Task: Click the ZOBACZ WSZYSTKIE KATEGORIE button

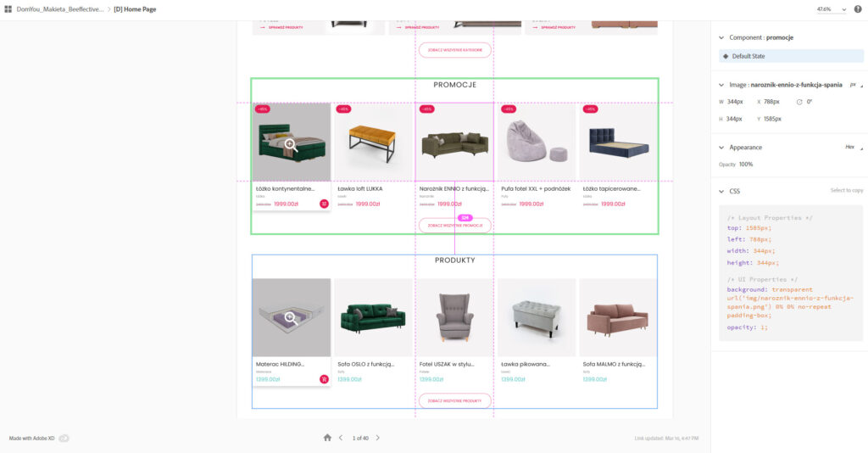Action: [454, 50]
